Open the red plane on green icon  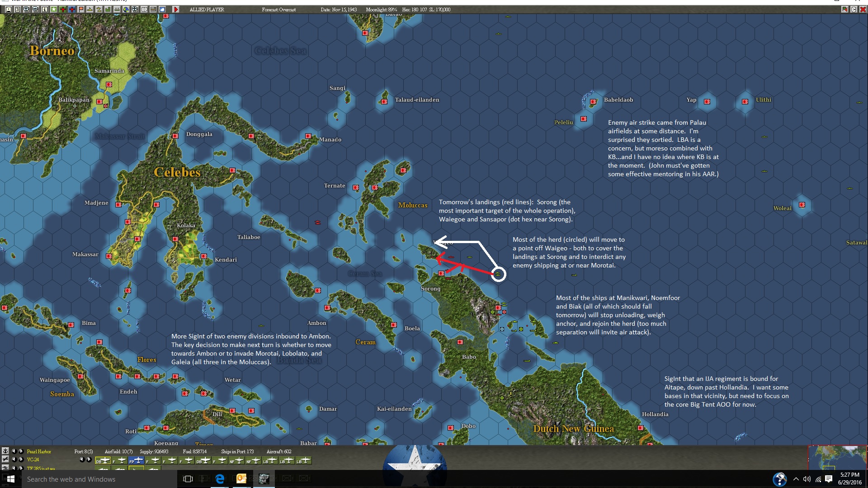click(x=63, y=9)
